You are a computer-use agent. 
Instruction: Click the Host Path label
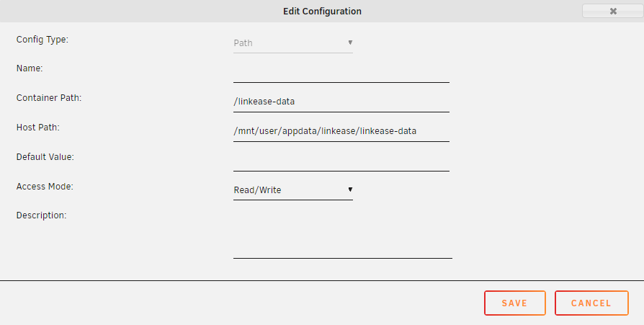(x=37, y=128)
